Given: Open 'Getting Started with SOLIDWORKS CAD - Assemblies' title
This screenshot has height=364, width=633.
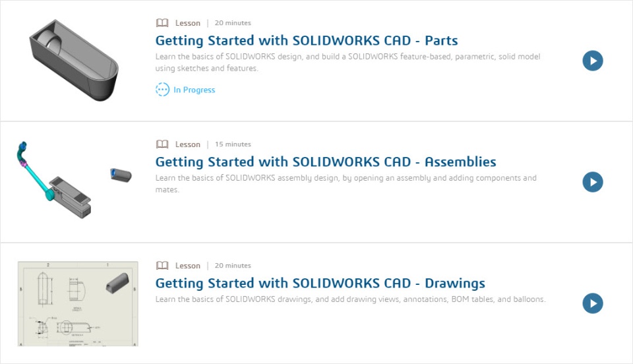Looking at the screenshot, I should [326, 162].
